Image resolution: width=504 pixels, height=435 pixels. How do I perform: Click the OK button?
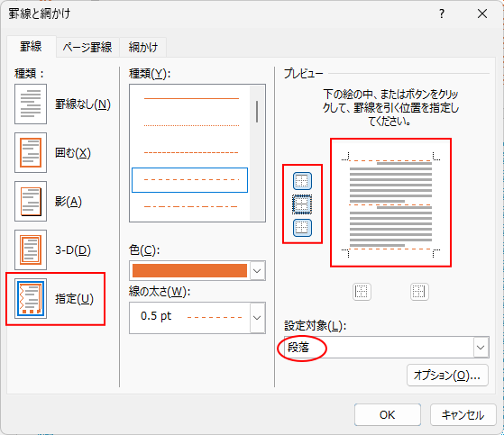(388, 415)
